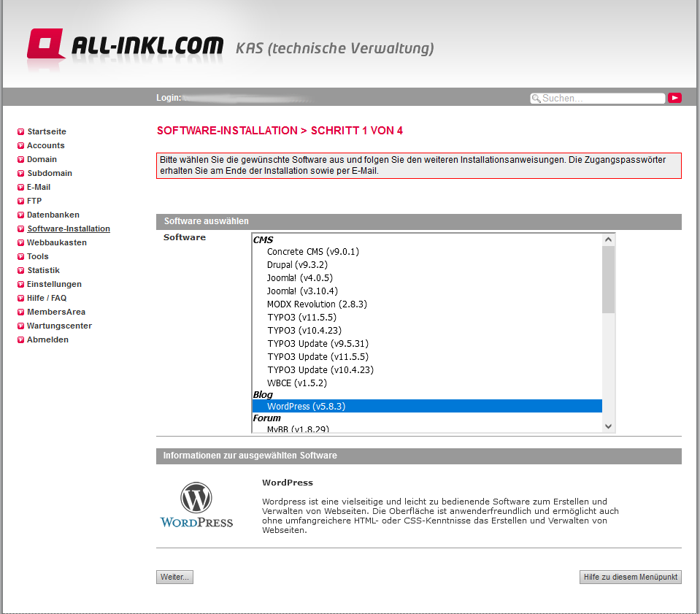
Task: Click the red bullet icon beside Software-Installation
Action: coord(20,229)
